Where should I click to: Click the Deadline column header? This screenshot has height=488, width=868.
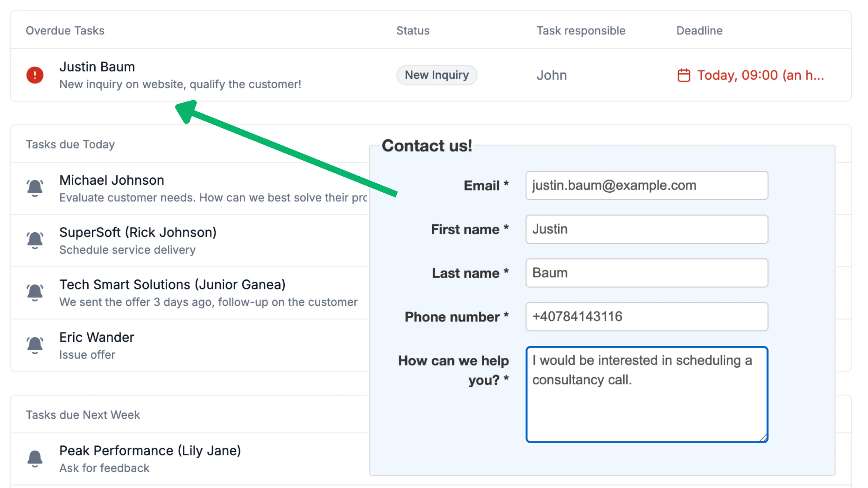[699, 31]
